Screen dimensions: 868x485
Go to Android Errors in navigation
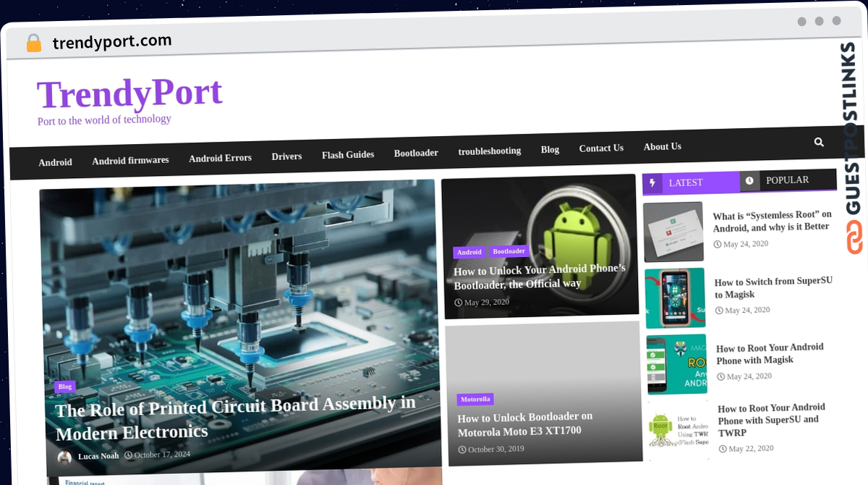[220, 158]
